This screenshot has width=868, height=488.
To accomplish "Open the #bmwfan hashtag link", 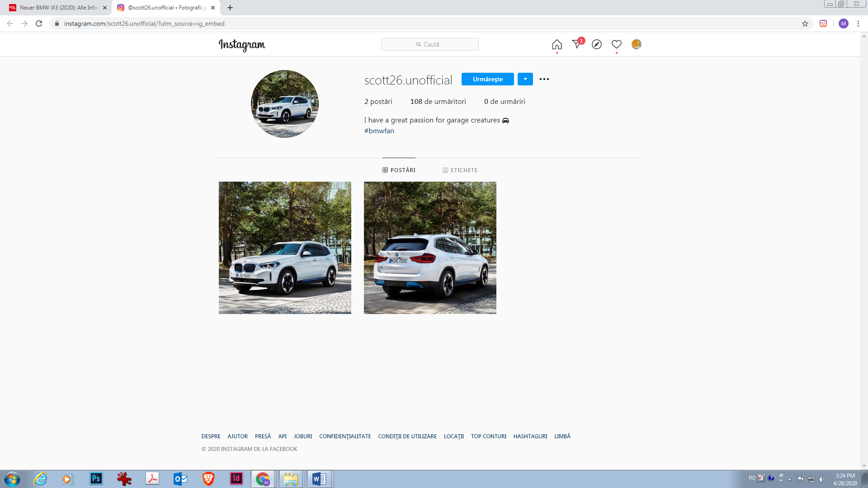I will (x=379, y=131).
